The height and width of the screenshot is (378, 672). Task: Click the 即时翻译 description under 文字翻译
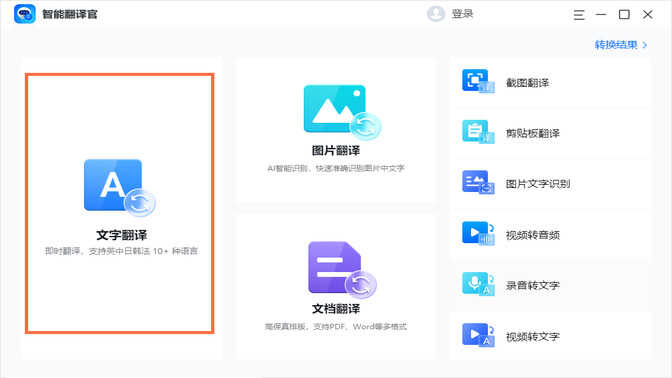point(121,251)
